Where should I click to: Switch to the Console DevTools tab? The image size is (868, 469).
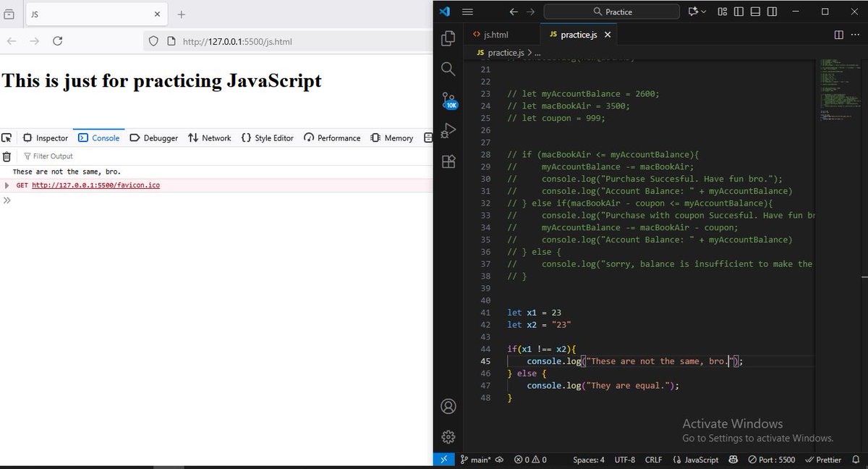tap(99, 138)
